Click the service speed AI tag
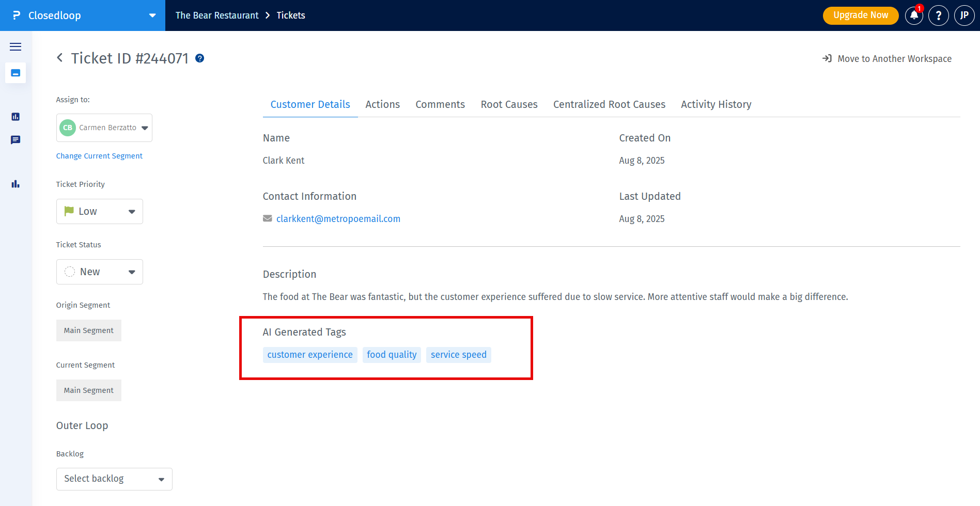 (458, 355)
